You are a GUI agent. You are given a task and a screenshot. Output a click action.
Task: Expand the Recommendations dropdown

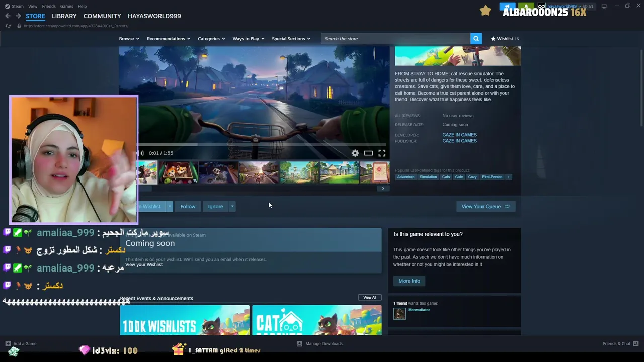coord(169,38)
